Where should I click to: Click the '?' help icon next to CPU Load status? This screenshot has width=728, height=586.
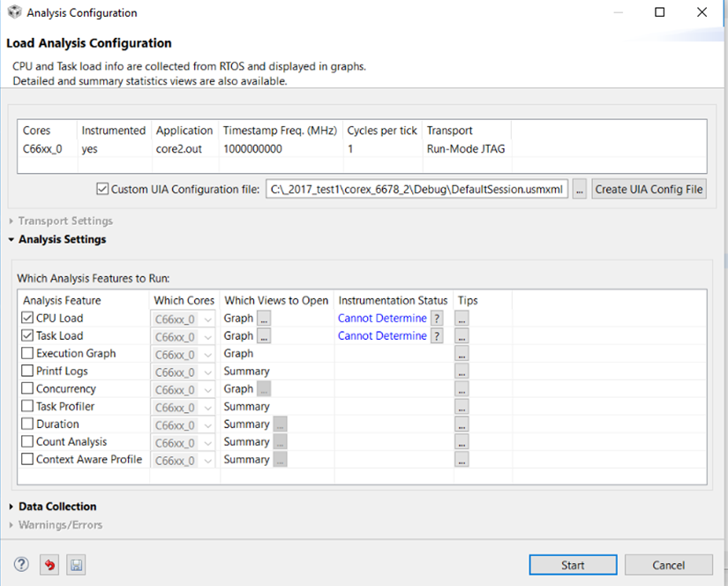pos(436,318)
